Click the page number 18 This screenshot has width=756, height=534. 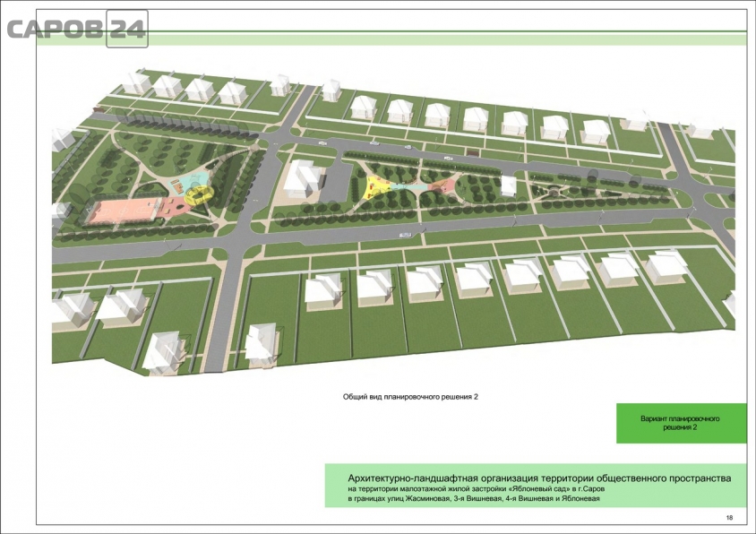tap(729, 519)
